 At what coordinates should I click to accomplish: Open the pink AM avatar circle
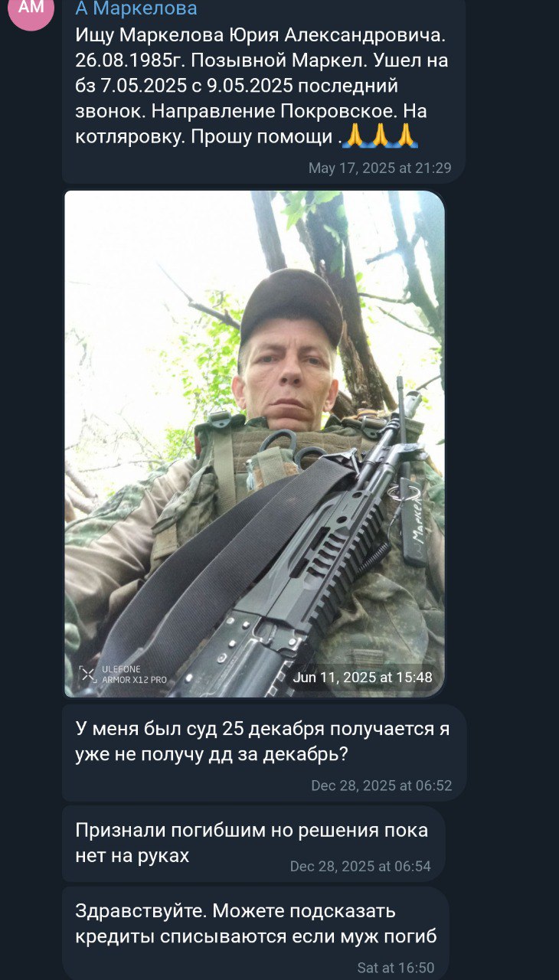coord(31,9)
